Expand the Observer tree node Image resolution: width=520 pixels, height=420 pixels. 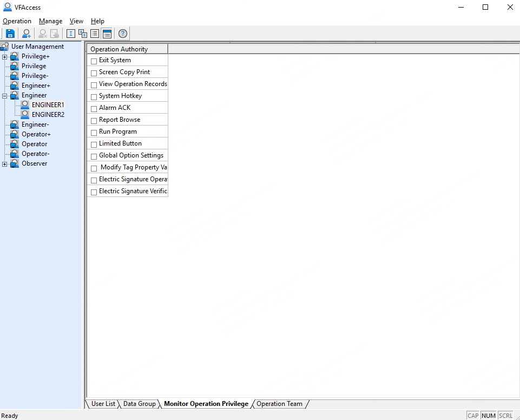(x=5, y=164)
